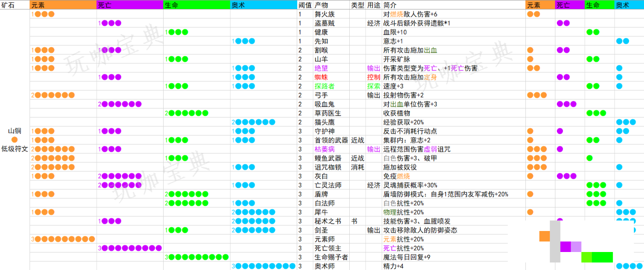
Task: Select the 吸血鬼 product cell
Action: 325,104
